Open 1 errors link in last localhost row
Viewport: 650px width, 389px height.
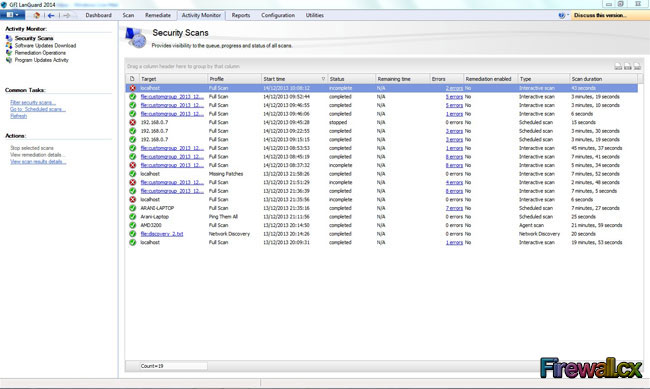point(454,243)
